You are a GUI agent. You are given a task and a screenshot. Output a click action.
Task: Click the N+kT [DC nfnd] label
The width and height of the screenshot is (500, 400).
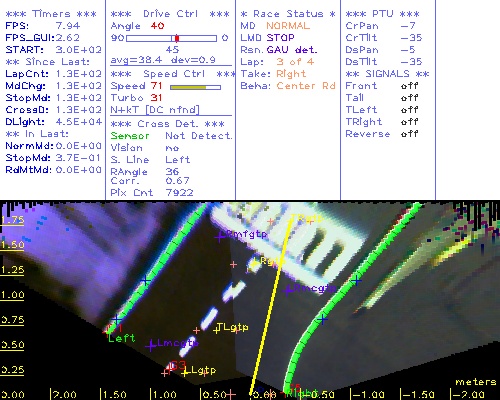pos(155,110)
